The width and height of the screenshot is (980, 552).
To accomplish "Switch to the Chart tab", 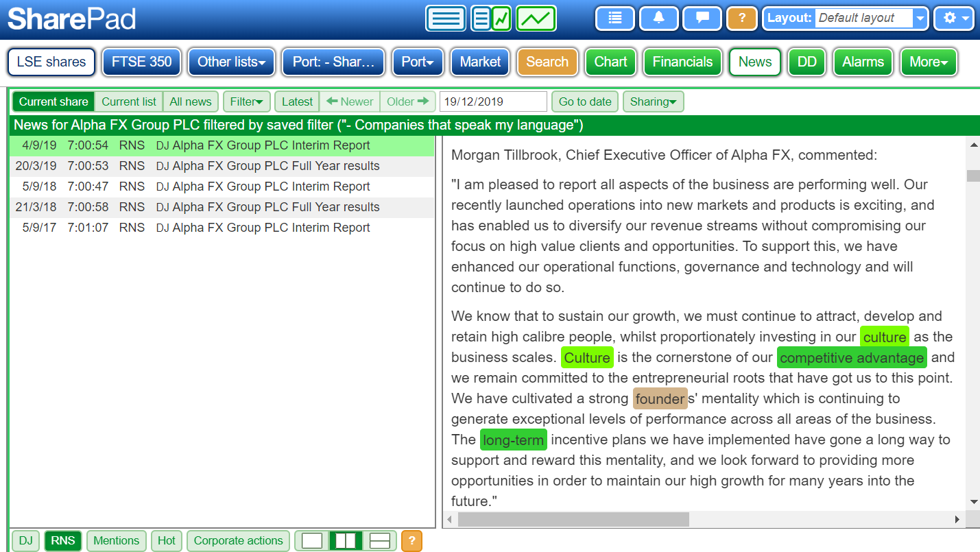I will [x=611, y=62].
